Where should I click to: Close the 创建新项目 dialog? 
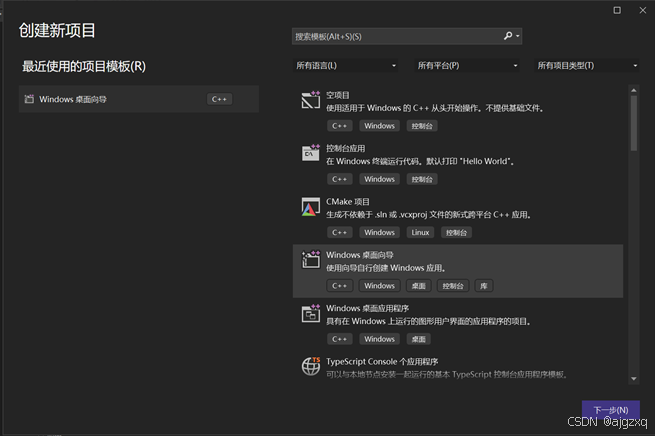pyautogui.click(x=642, y=10)
